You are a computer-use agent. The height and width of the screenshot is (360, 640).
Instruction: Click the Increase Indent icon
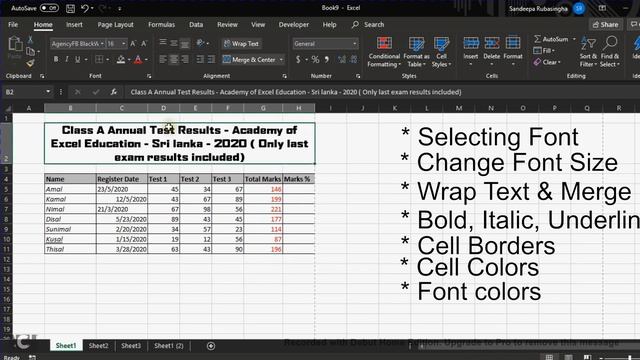(x=211, y=60)
